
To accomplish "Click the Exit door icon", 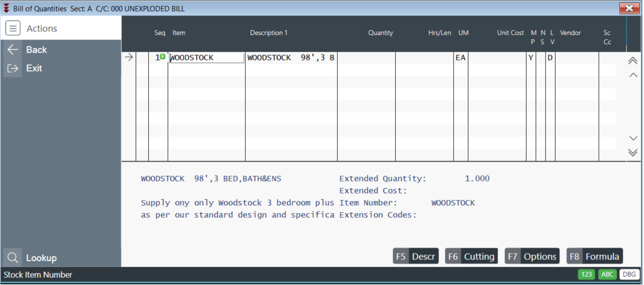I will tap(13, 68).
